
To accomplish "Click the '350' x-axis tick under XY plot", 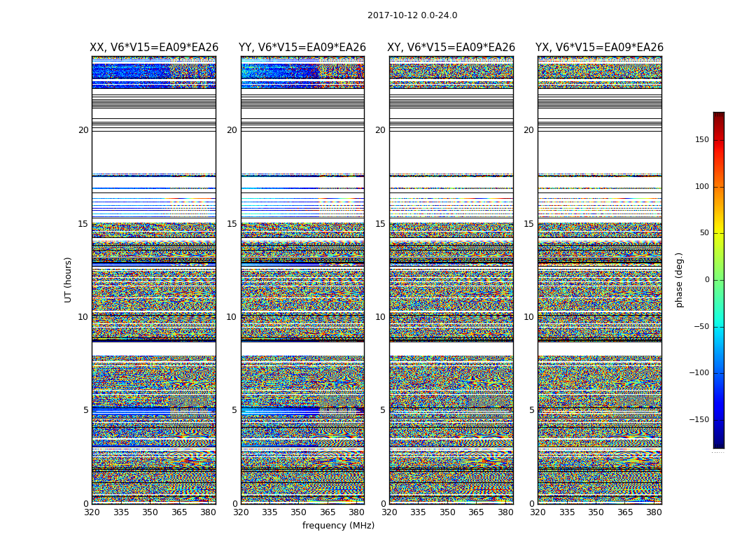I will click(x=448, y=512).
